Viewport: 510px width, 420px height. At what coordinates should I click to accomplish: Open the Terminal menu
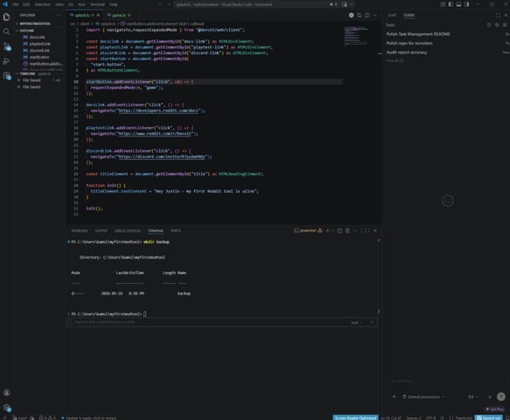point(97,4)
